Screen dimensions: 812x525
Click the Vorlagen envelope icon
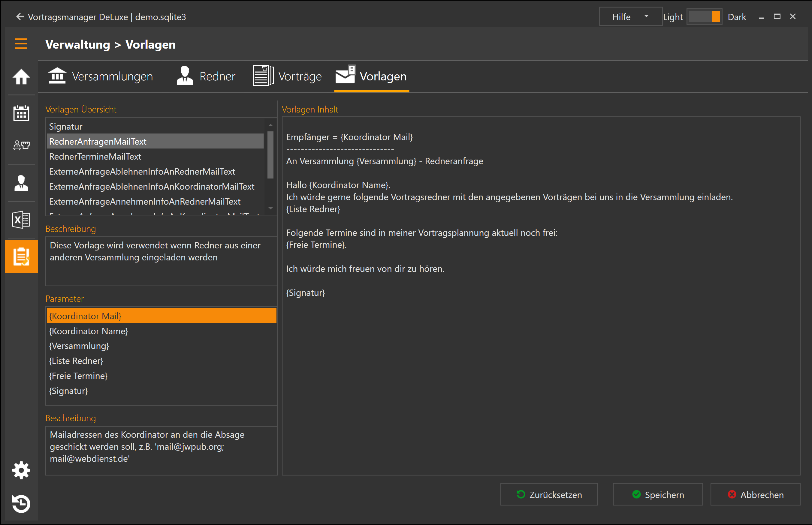(x=346, y=75)
